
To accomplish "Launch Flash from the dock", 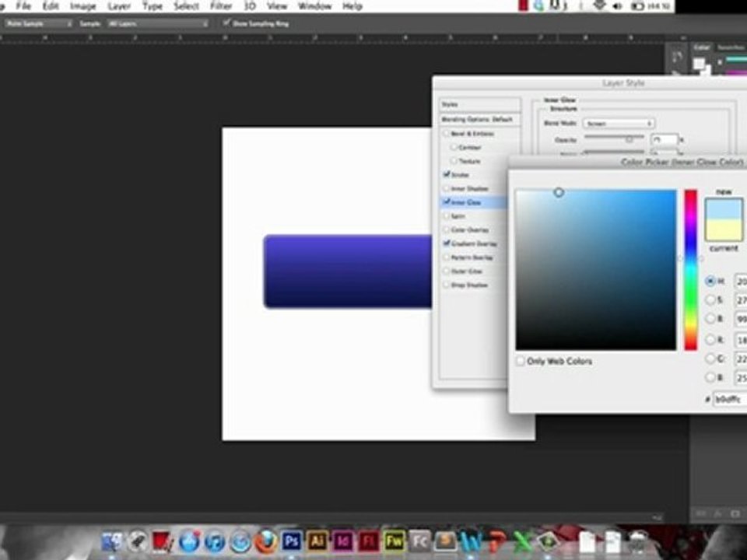I will [x=368, y=541].
